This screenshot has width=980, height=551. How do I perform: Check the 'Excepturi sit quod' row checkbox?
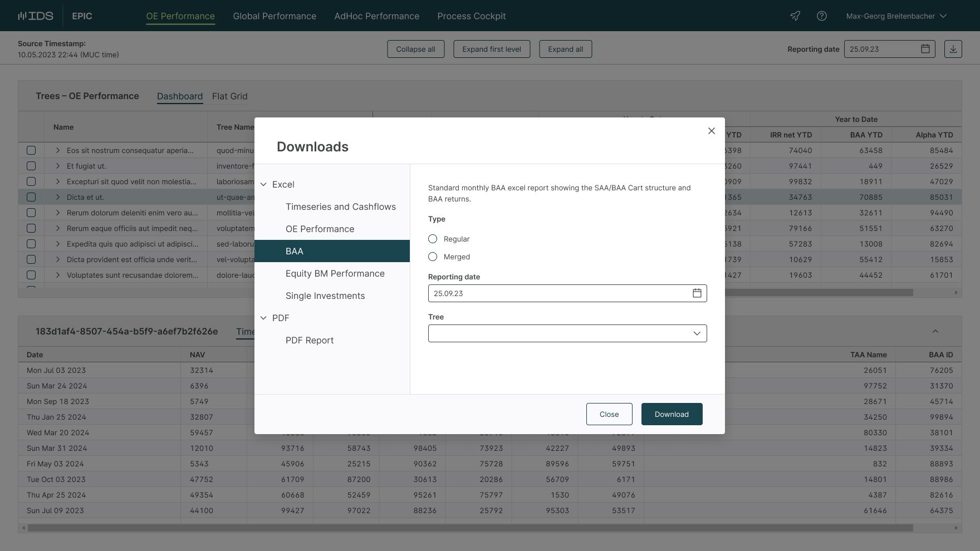(31, 181)
